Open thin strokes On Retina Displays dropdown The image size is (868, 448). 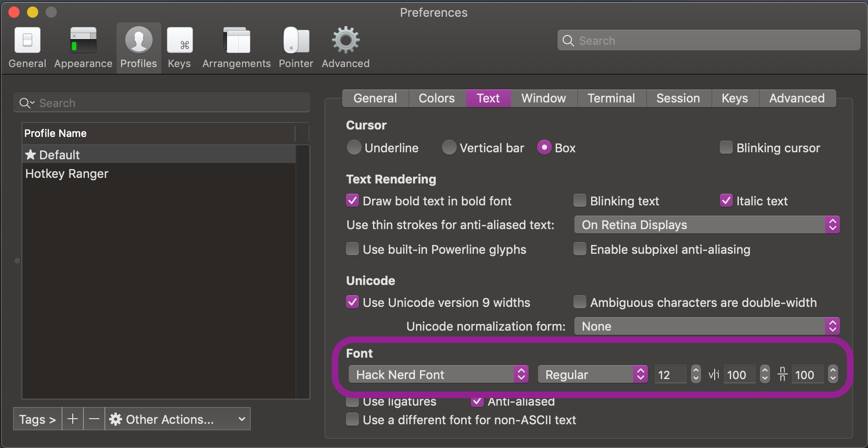pos(707,225)
